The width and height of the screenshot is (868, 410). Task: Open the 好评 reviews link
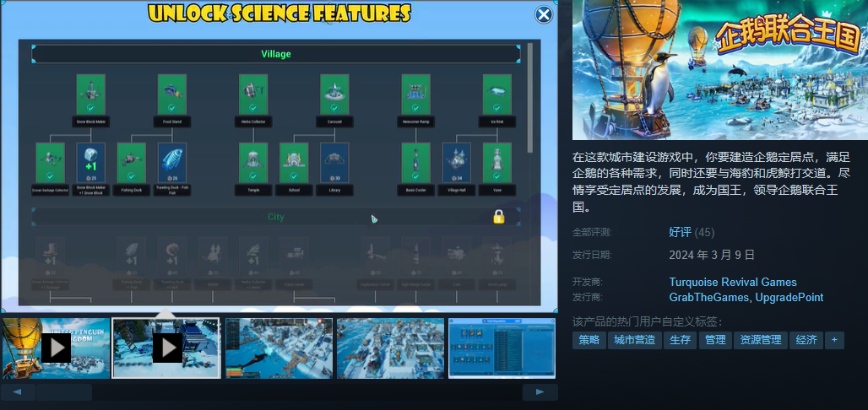point(681,232)
